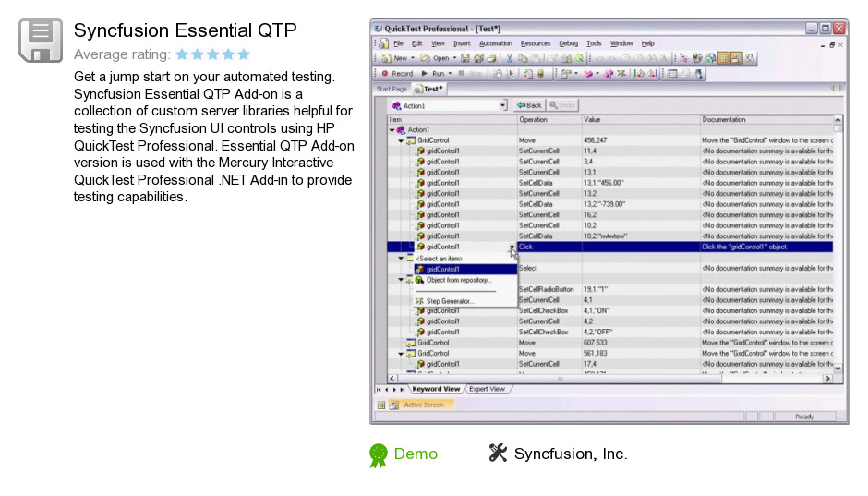Click the Step Generator icon in second toolbar
The image size is (868, 496).
(x=621, y=74)
